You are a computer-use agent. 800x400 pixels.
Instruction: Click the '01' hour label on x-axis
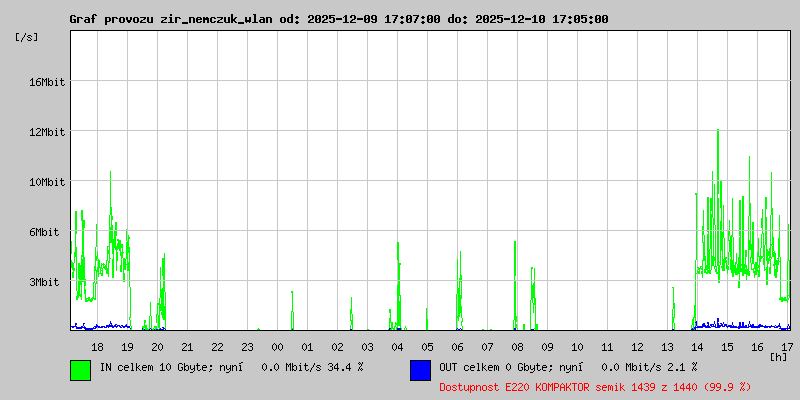pyautogui.click(x=307, y=347)
